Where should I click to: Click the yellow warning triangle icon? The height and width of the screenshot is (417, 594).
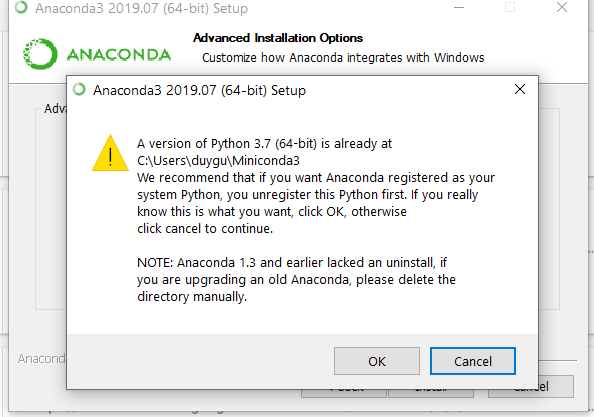click(110, 153)
